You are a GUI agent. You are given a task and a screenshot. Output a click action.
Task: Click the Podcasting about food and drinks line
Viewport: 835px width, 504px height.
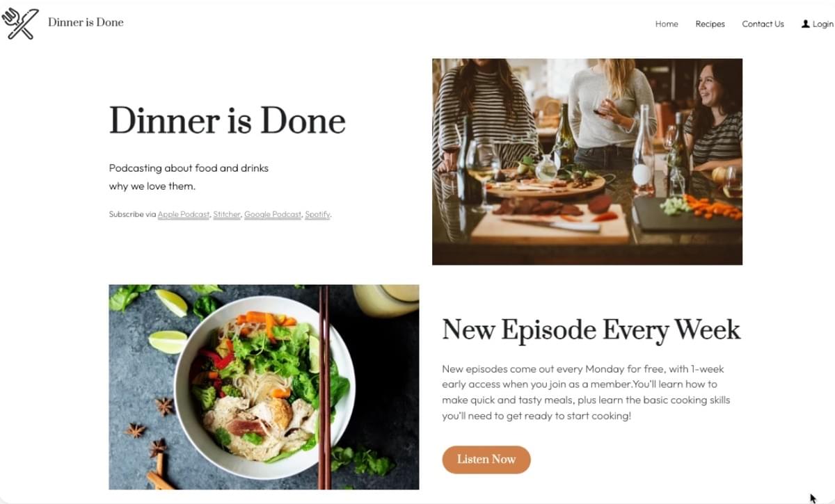pos(189,168)
